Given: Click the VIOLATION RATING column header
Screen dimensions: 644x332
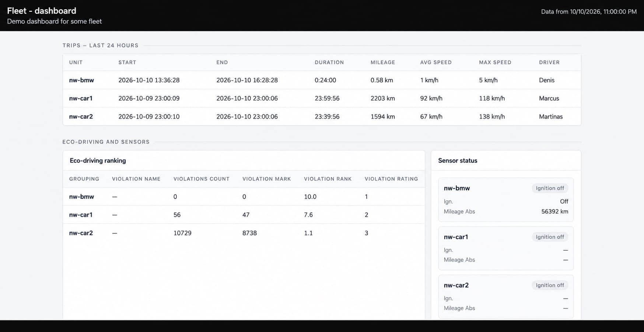Looking at the screenshot, I should point(391,179).
